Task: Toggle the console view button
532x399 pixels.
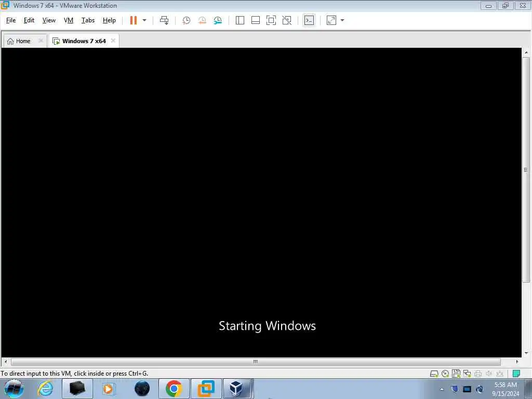Action: tap(309, 20)
